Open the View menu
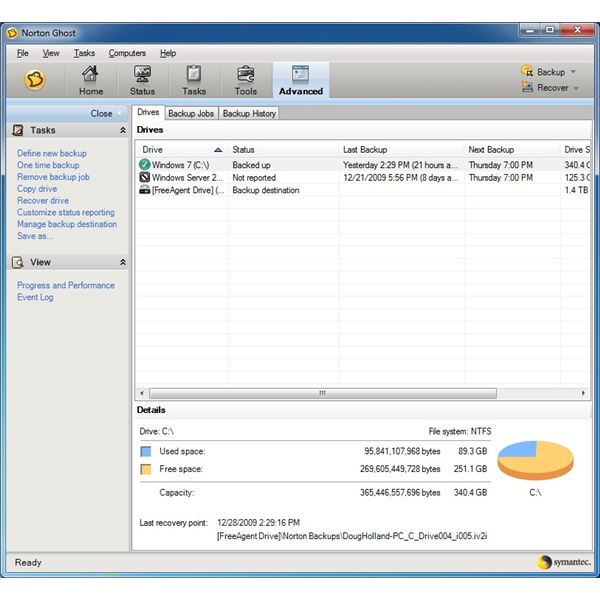600x600 pixels. (51, 53)
